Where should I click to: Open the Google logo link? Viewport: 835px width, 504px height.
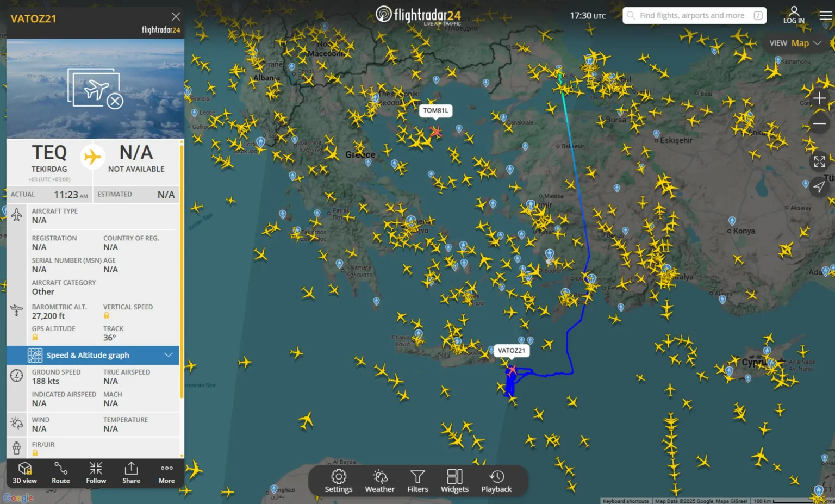pyautogui.click(x=18, y=498)
